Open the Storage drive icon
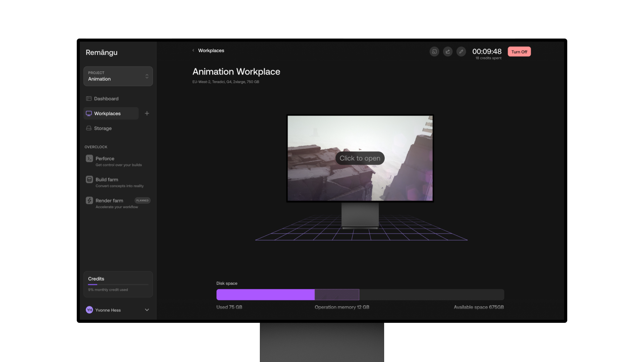Screen dimensions: 644x362 tap(89, 128)
